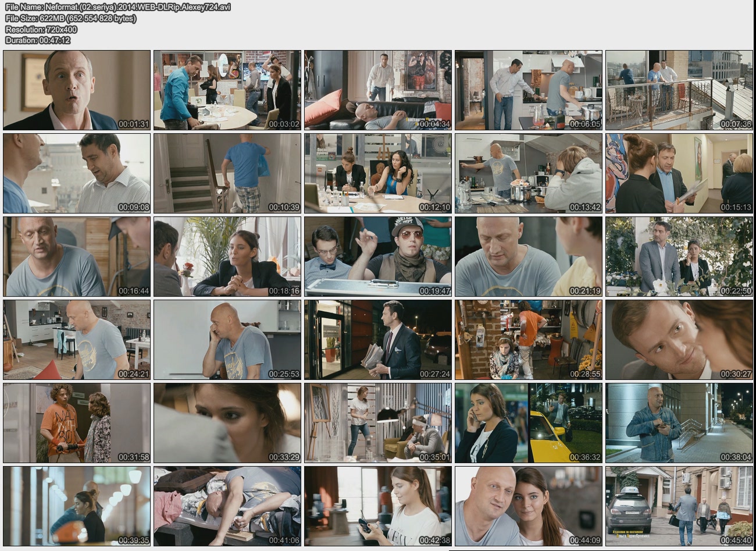Click the night scene frame at 00:27:24
Viewport: 756px width, 551px height.
point(378,340)
